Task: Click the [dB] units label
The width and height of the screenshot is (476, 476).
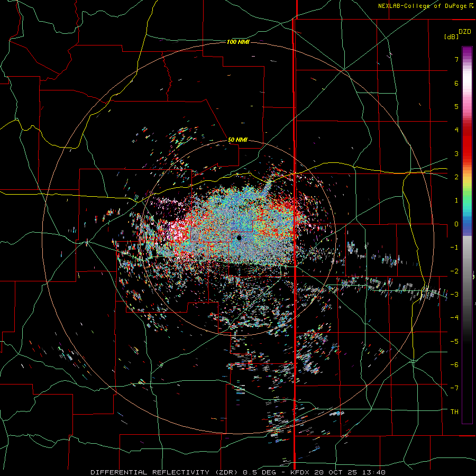Action: coord(452,37)
